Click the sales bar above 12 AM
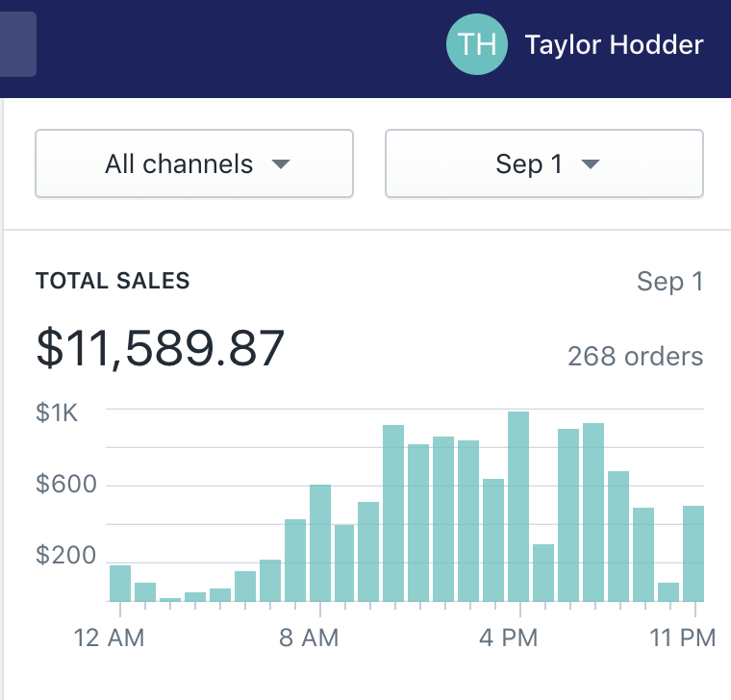 click(120, 583)
